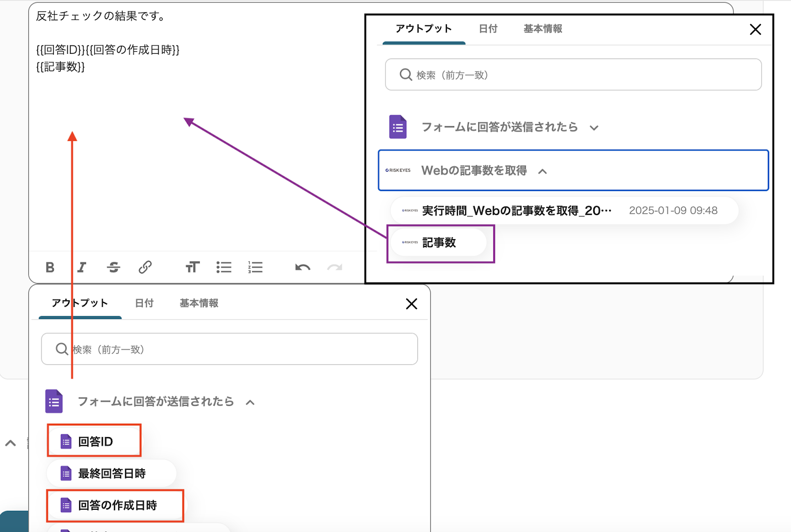The image size is (791, 532).
Task: Toggle strikethrough text formatting
Action: (x=113, y=267)
